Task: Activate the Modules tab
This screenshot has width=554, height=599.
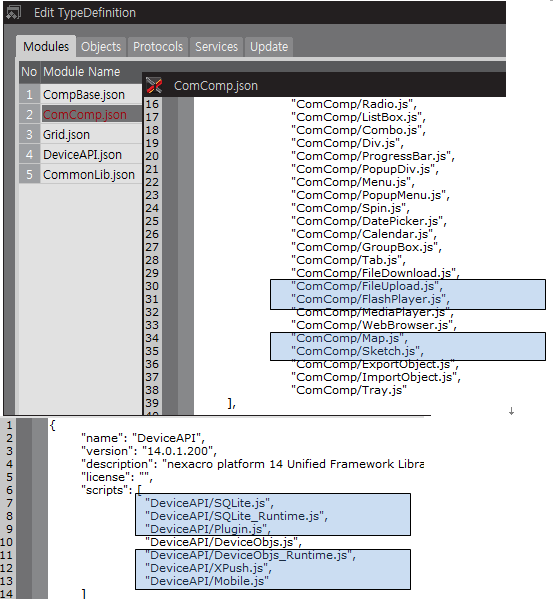Action: [x=46, y=47]
